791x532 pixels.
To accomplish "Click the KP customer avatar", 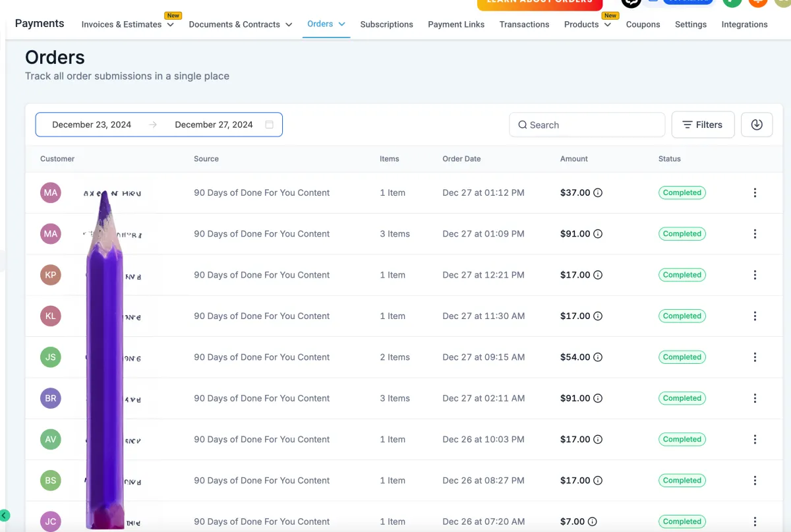I will pos(51,275).
